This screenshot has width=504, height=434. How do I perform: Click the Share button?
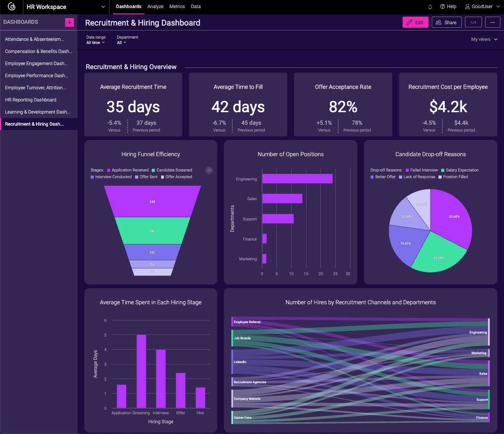click(447, 22)
